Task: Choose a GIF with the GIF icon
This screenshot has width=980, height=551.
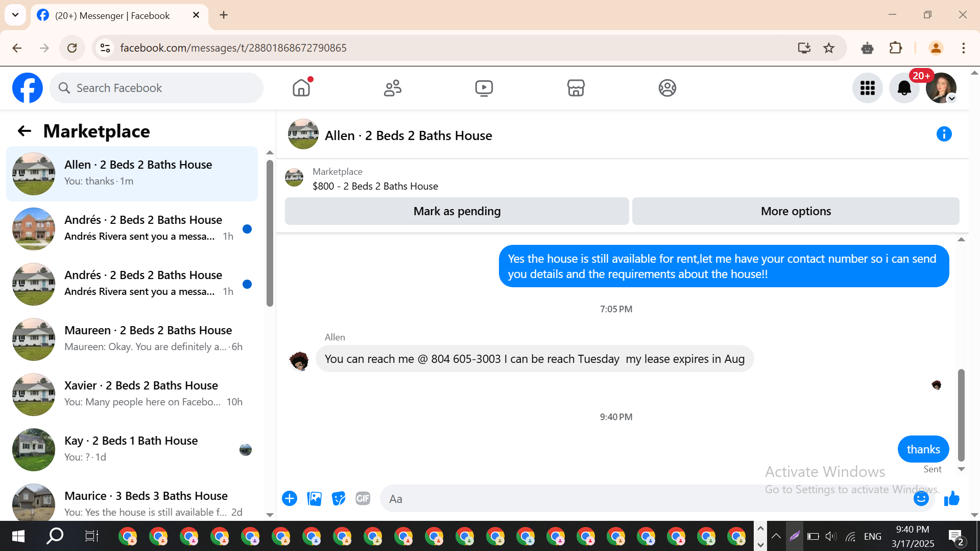Action: [363, 498]
